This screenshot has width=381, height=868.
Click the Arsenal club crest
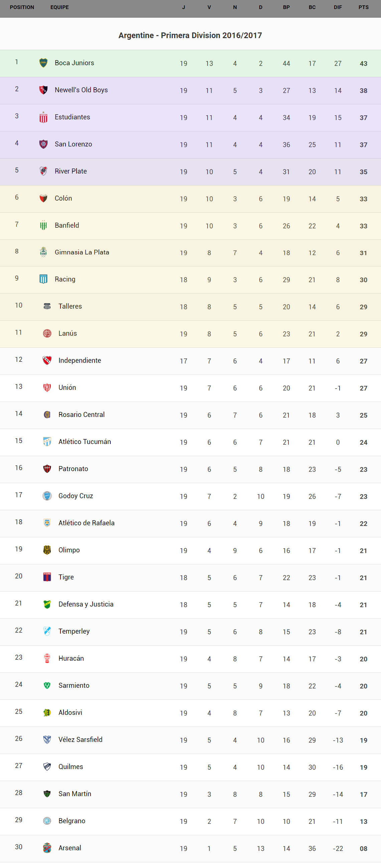[47, 848]
